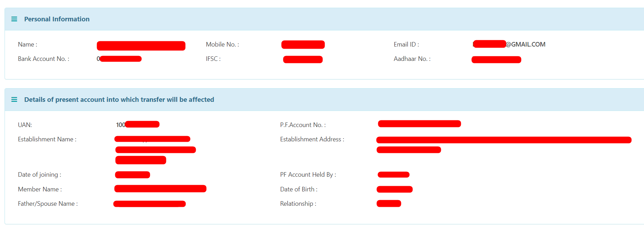Click the Date of Birth label
The height and width of the screenshot is (232, 644).
coord(299,189)
